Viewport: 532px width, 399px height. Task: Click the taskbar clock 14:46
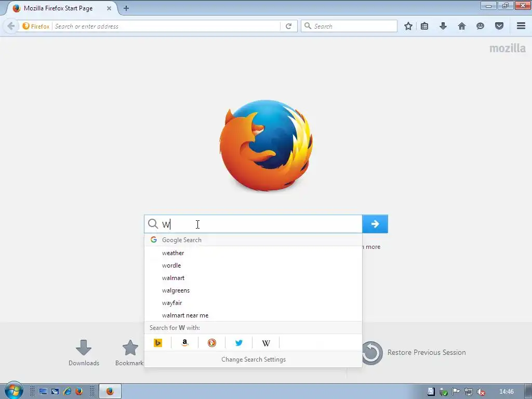(x=506, y=392)
